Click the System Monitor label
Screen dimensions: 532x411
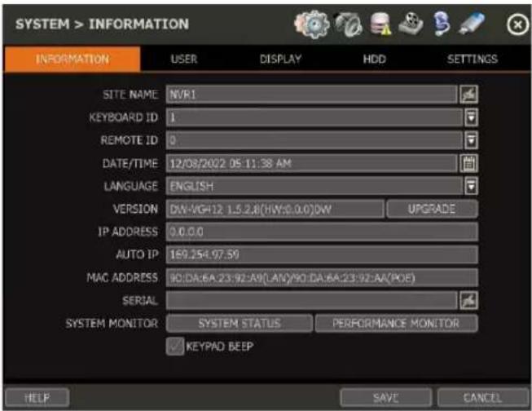112,324
